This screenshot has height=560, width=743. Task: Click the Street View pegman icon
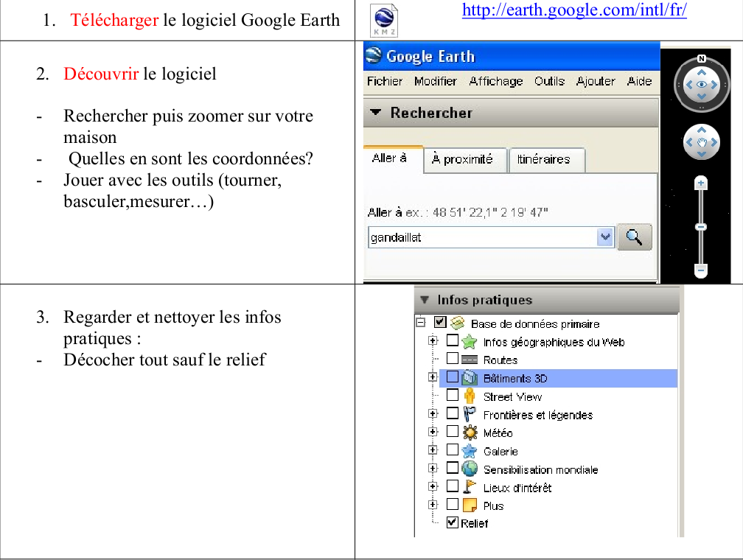coord(469,396)
